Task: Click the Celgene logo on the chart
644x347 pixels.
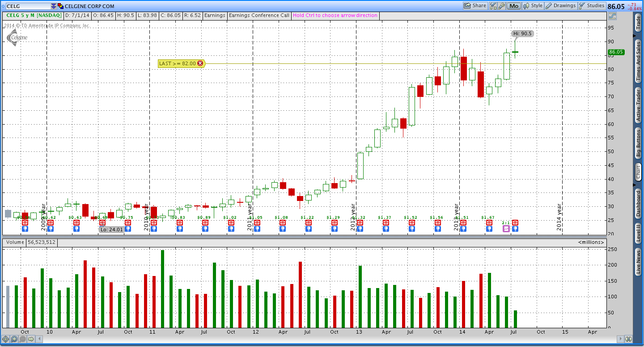Action: click(x=18, y=37)
